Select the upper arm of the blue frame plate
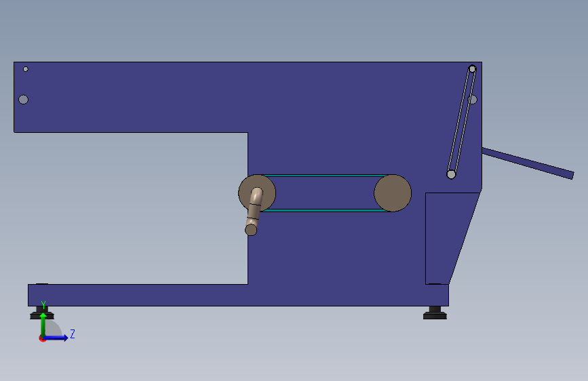588x381 pixels. click(x=130, y=97)
